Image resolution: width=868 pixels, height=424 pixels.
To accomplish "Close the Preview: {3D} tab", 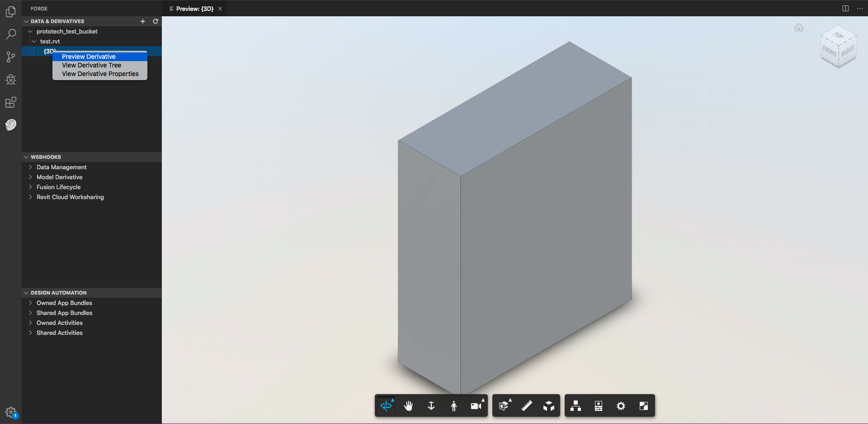I will tap(220, 9).
